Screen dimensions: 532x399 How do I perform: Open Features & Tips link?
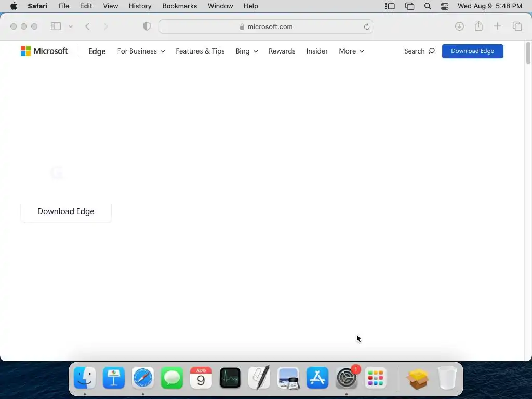(x=200, y=51)
